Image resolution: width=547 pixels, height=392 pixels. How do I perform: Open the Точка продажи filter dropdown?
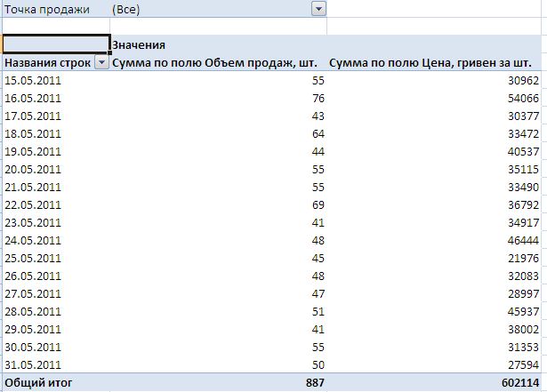pos(318,9)
